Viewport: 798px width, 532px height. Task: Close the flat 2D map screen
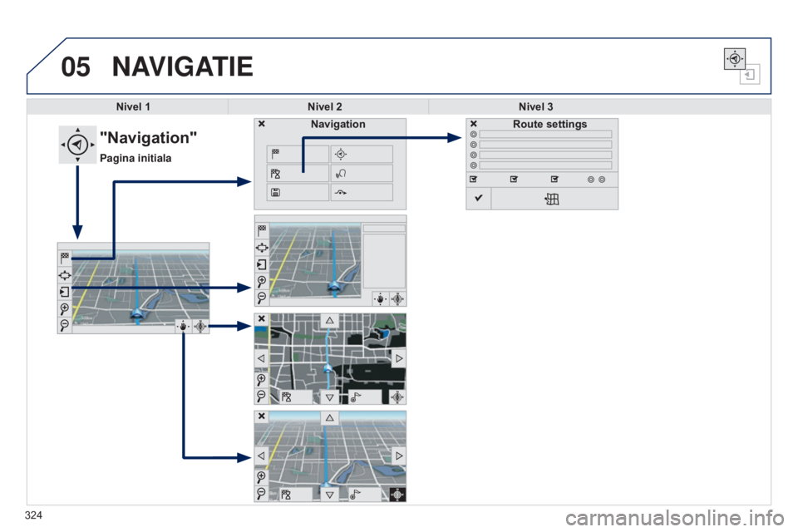(262, 318)
